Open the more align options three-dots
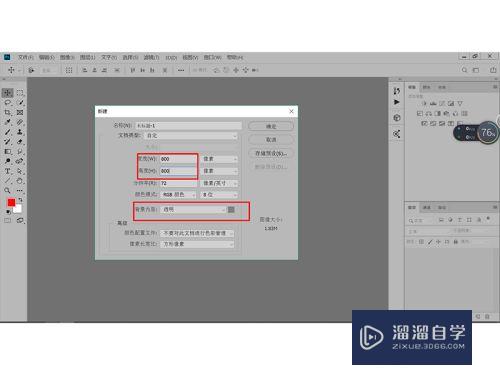Image resolution: width=500 pixels, height=375 pixels. 181,70
